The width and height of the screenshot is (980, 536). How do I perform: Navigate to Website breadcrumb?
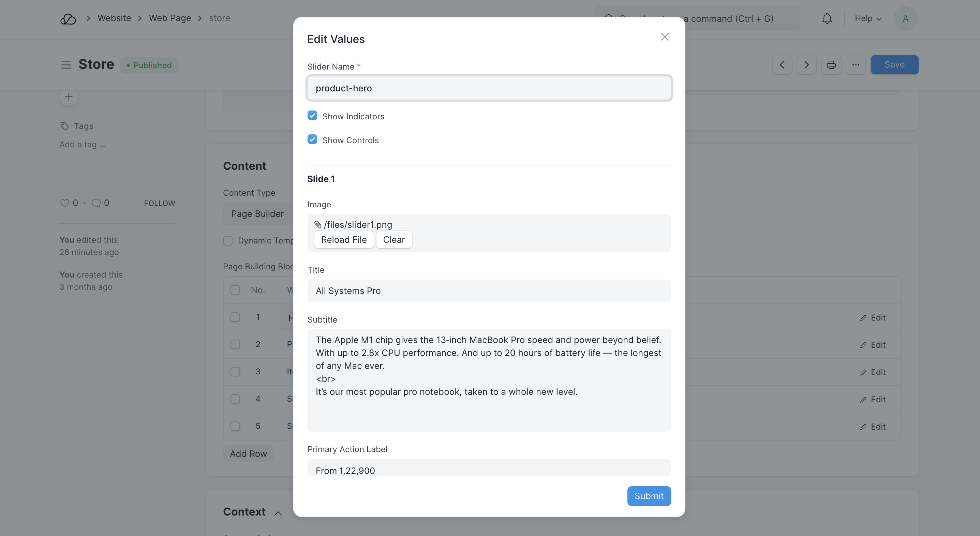coord(114,18)
